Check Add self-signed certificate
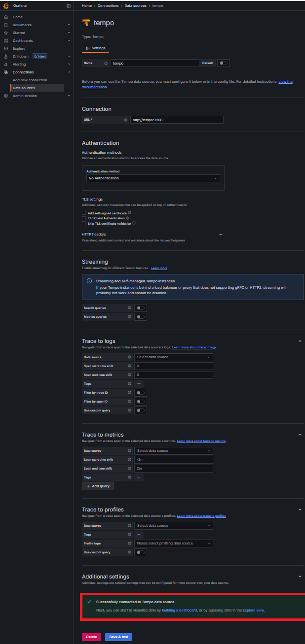Screen dimensions: 305x644 pyautogui.click(x=84, y=213)
